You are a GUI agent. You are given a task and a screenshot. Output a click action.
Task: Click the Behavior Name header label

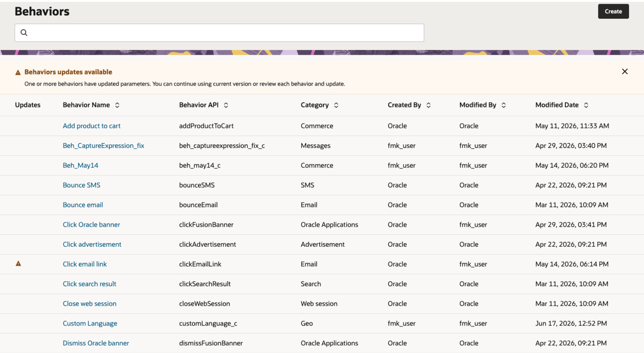(86, 105)
